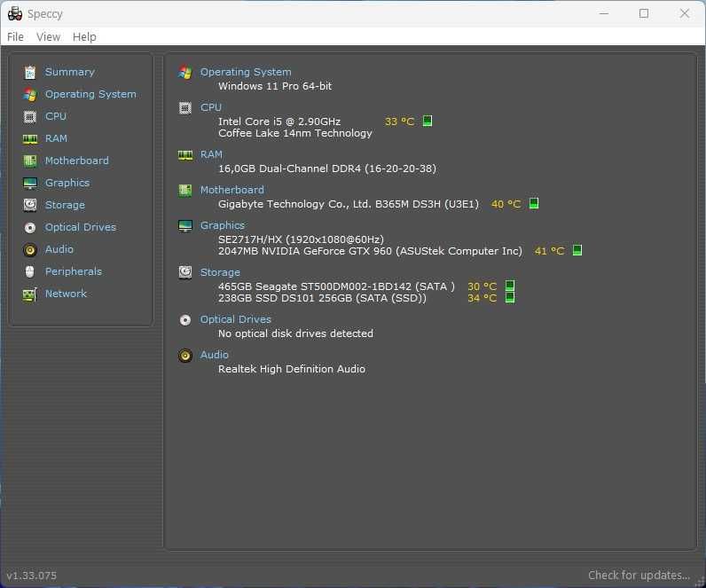Click the Summary clipboard icon in sidebar
This screenshot has width=706, height=588.
[x=30, y=72]
